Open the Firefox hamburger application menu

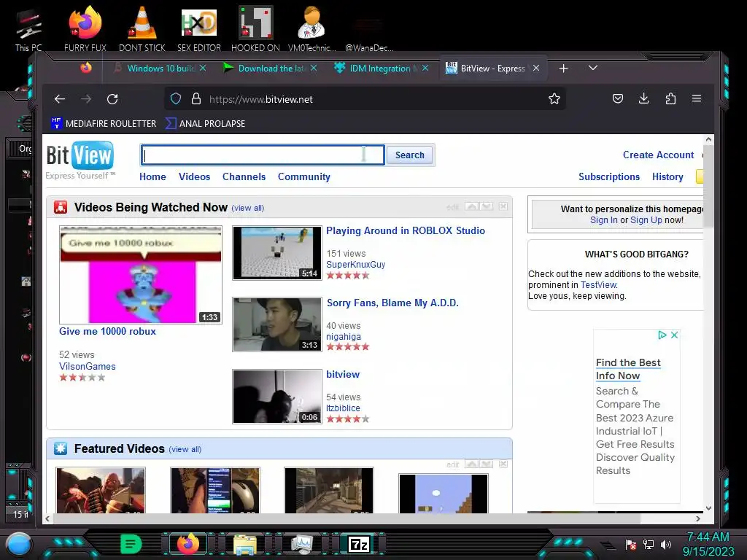pyautogui.click(x=697, y=98)
